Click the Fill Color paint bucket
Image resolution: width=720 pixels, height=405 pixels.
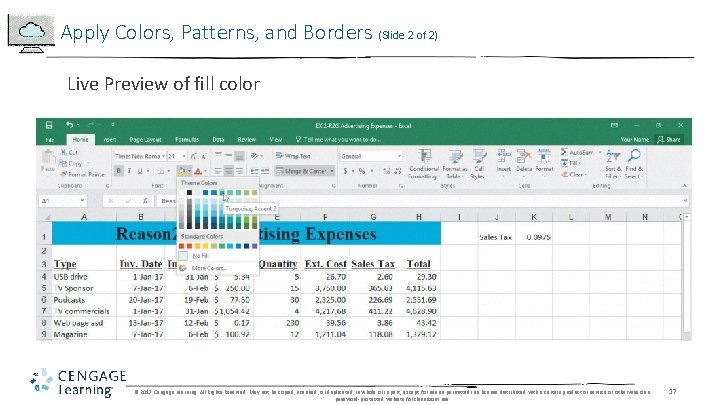click(182, 171)
